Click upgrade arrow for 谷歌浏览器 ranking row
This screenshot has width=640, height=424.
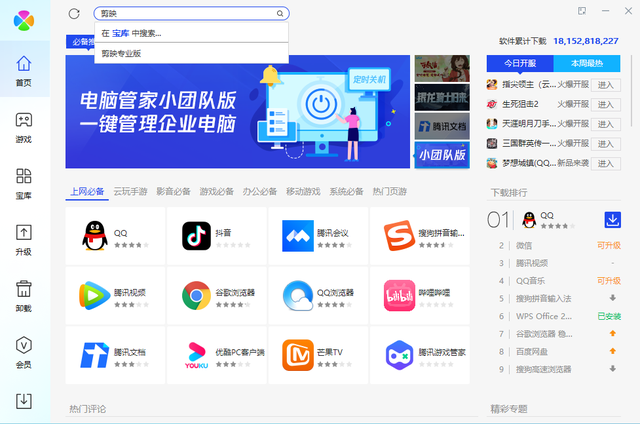click(x=613, y=333)
